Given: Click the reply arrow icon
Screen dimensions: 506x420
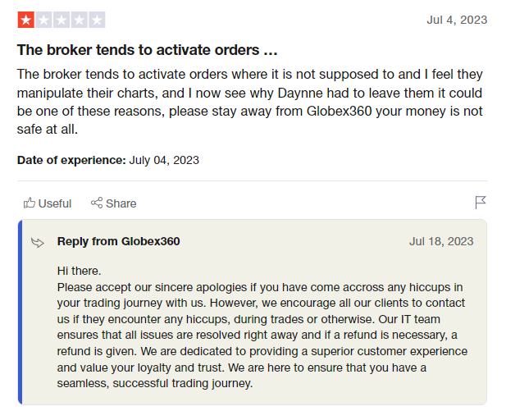Looking at the screenshot, I should 37,242.
